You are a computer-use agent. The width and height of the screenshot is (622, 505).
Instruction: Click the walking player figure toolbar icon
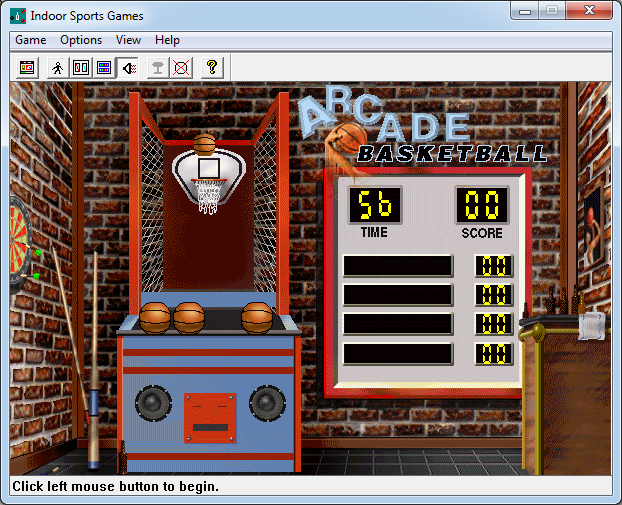(58, 68)
